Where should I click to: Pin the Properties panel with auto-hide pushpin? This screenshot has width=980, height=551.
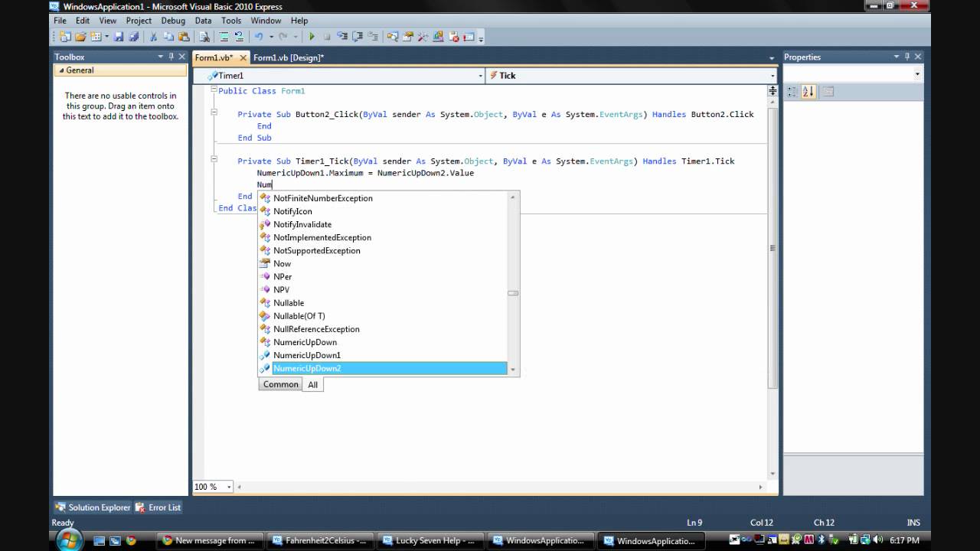pyautogui.click(x=907, y=57)
